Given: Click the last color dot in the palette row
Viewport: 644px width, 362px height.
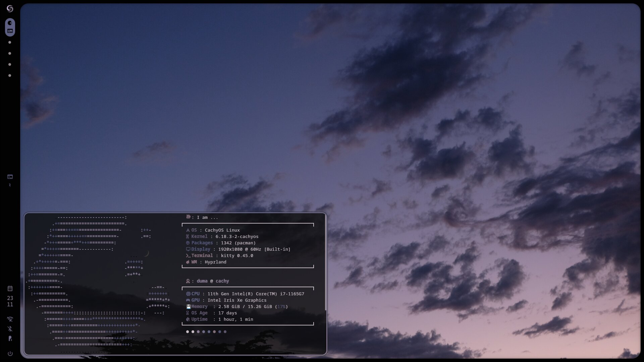Looking at the screenshot, I should coord(225,332).
